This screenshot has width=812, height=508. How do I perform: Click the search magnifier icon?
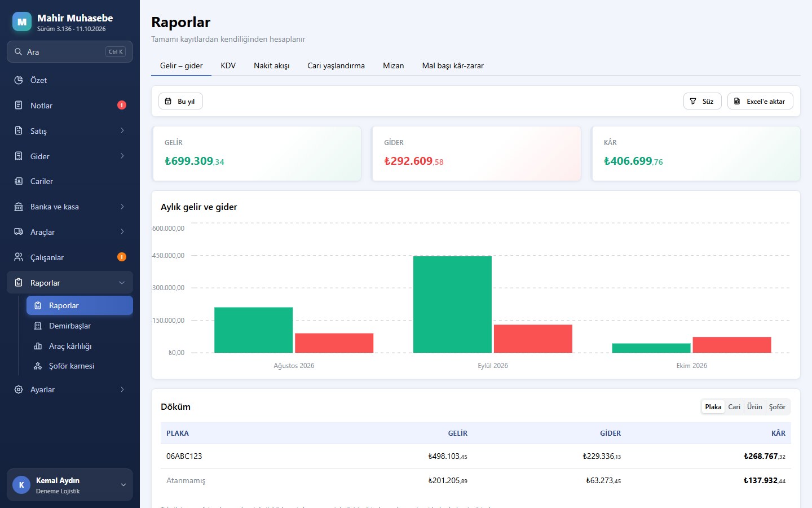[x=19, y=52]
